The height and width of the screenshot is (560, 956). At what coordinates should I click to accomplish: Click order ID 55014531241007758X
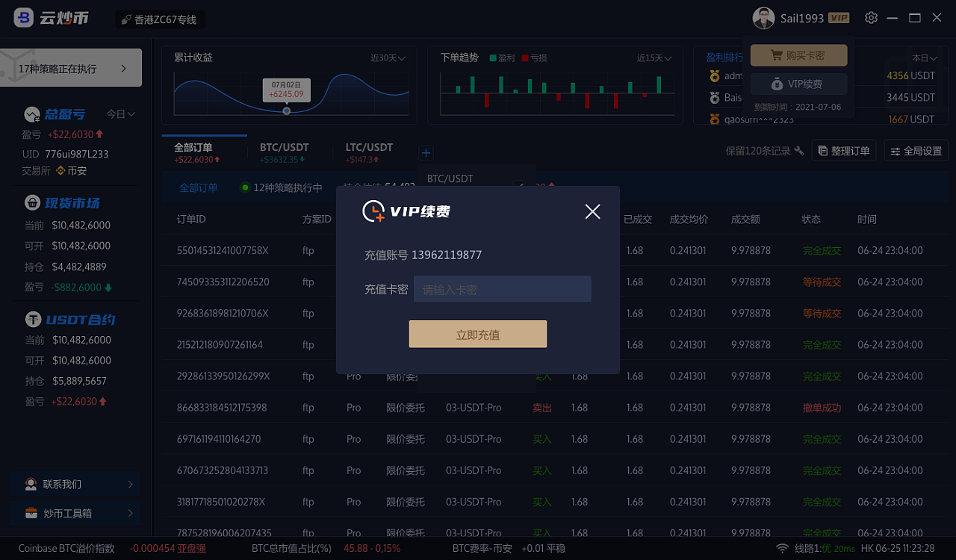coord(223,251)
